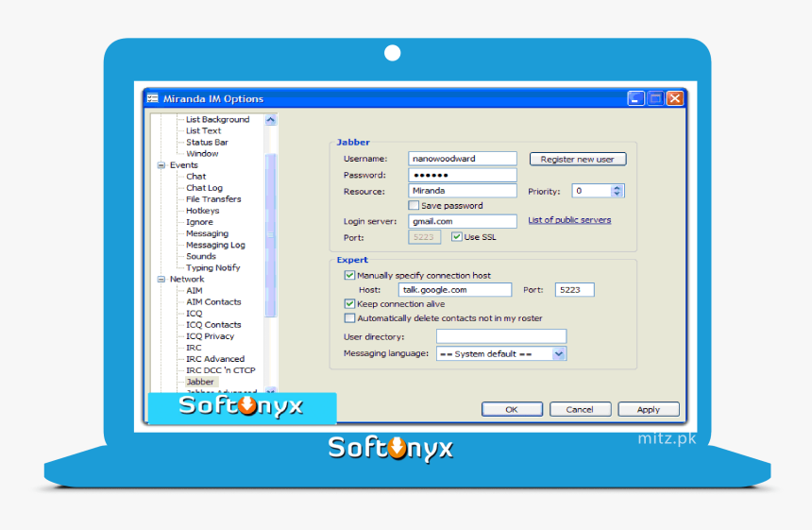
Task: Click the Priority spinner down arrow
Action: click(x=617, y=194)
